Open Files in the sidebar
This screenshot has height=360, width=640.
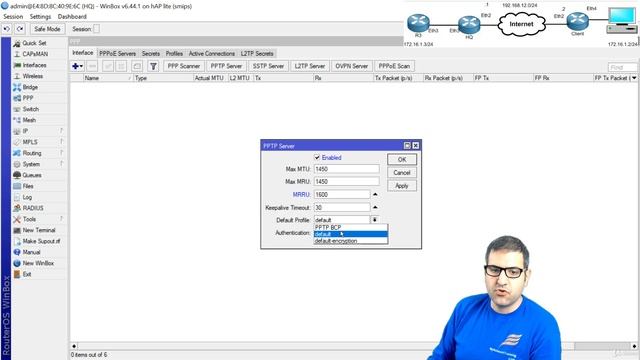pyautogui.click(x=28, y=186)
